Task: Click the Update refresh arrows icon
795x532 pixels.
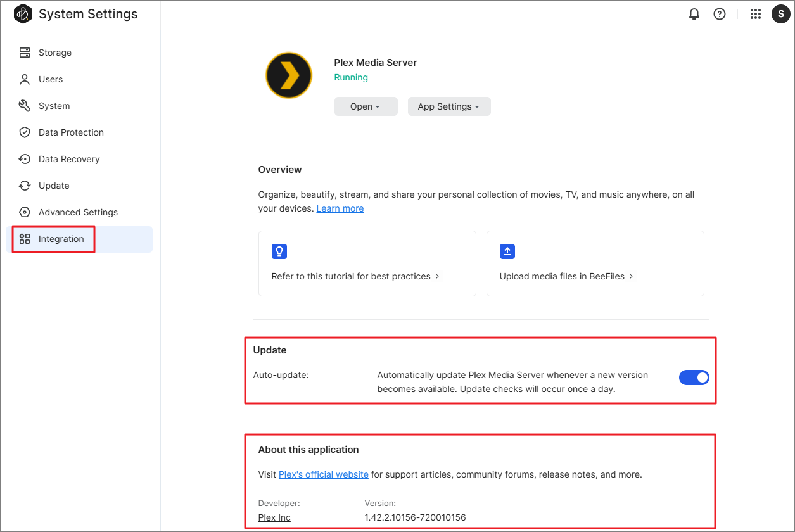Action: tap(25, 186)
